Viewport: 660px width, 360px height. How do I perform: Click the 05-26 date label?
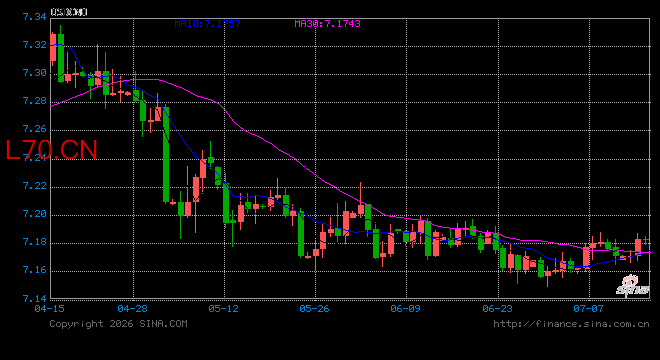314,309
